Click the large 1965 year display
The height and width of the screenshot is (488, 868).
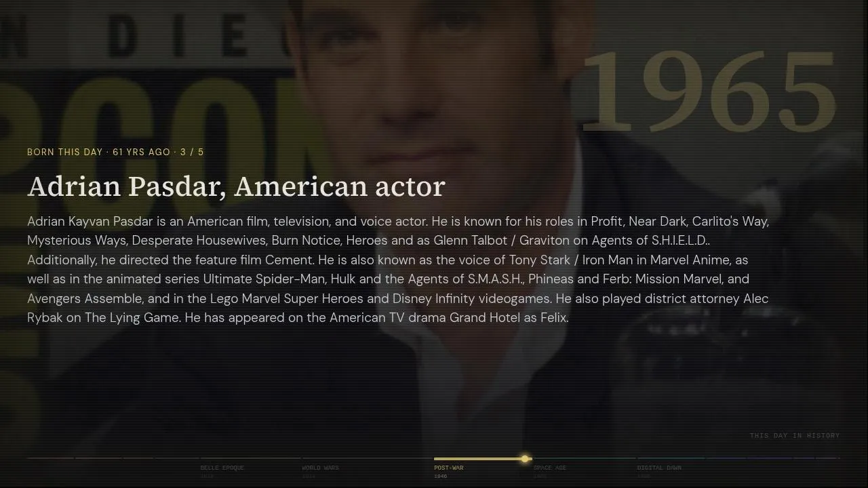709,93
